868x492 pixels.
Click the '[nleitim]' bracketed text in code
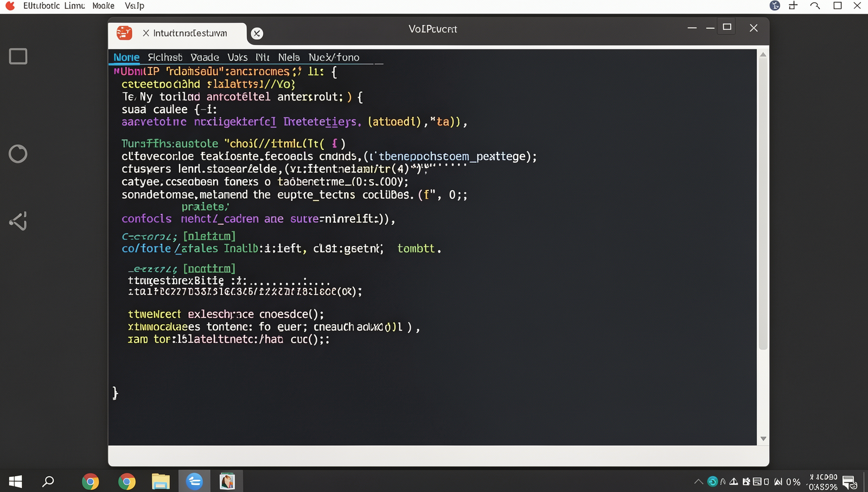(209, 236)
